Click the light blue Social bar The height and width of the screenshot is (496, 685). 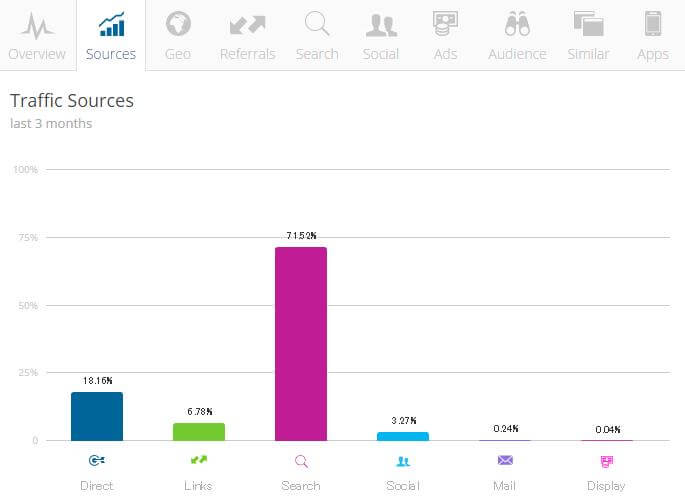403,436
